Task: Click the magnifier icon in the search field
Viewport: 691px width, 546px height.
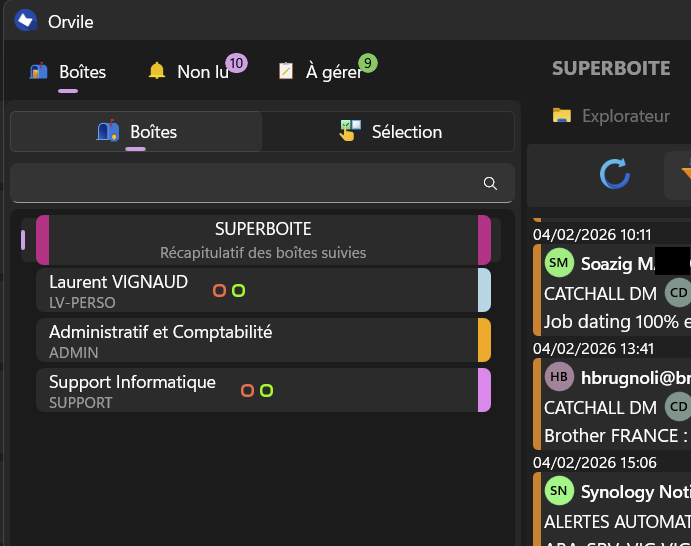Action: tap(490, 184)
